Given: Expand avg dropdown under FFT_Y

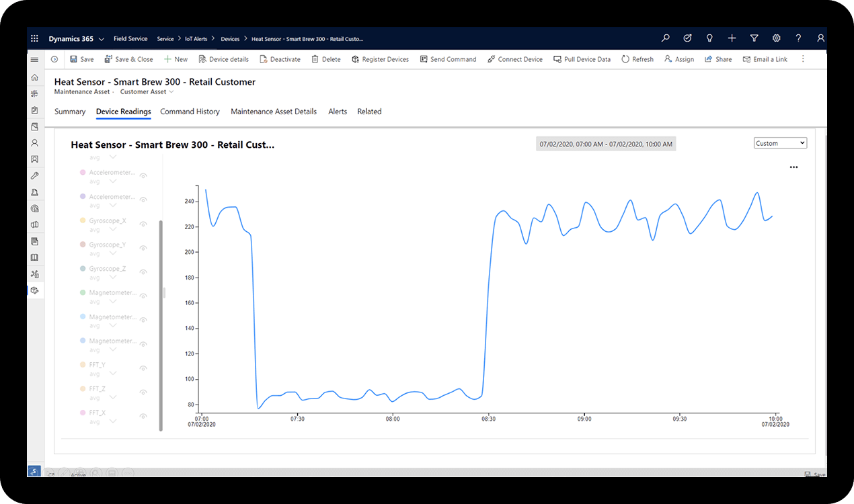Looking at the screenshot, I should point(112,374).
